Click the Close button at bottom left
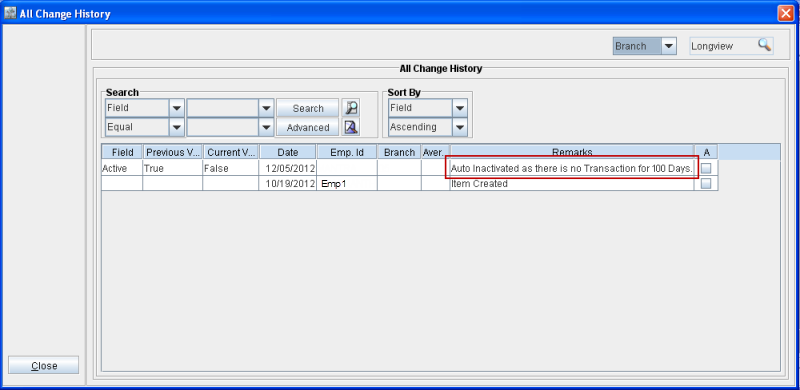This screenshot has width=800, height=390. [44, 365]
